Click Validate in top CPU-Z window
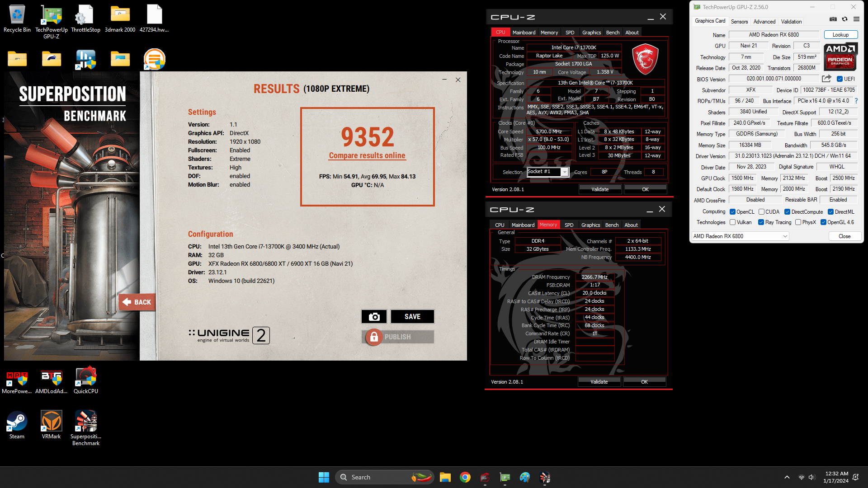 pyautogui.click(x=600, y=189)
